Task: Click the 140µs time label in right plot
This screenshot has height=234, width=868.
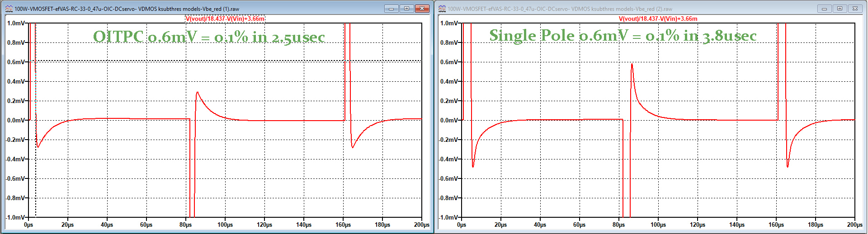Action: [737, 225]
